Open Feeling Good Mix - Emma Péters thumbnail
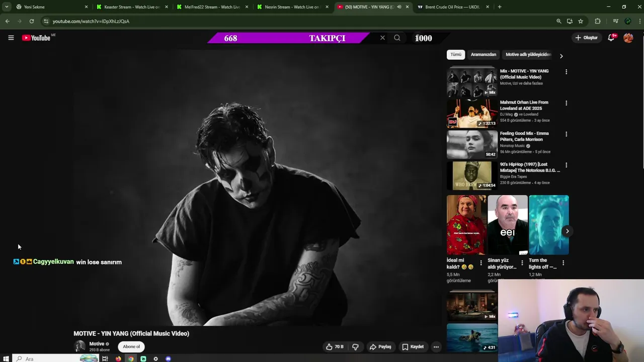This screenshot has width=644, height=362. tap(472, 144)
